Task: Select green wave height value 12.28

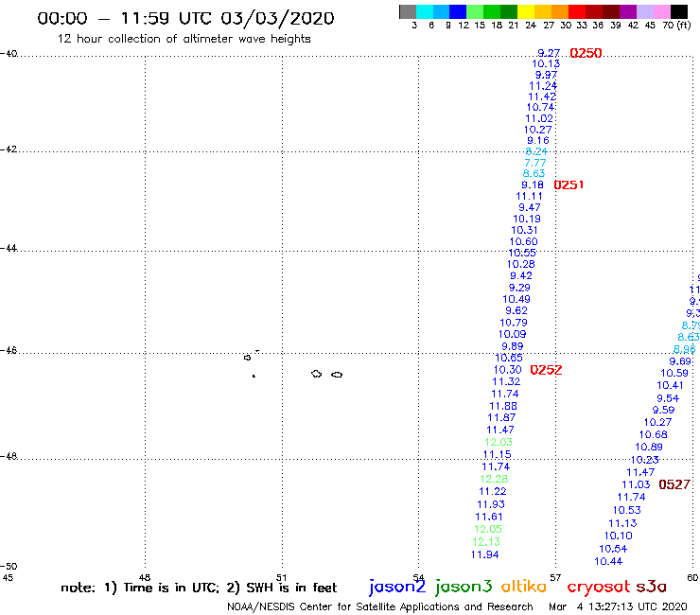Action: point(494,479)
